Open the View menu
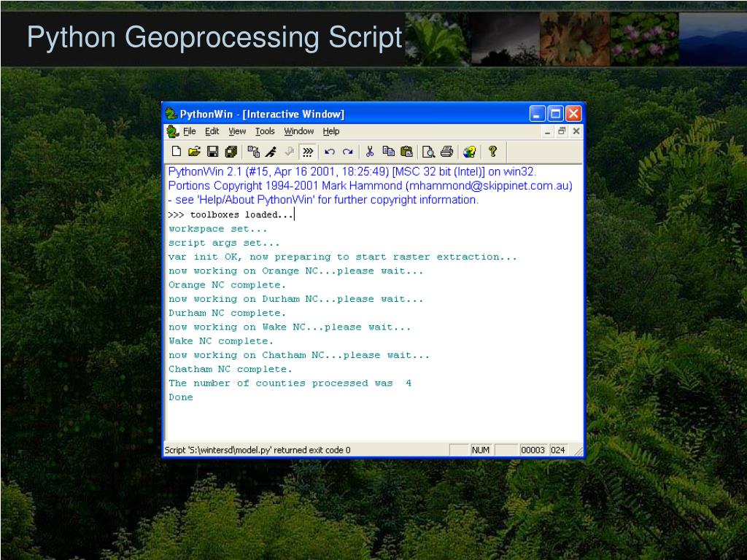The width and height of the screenshot is (747, 560). [237, 131]
